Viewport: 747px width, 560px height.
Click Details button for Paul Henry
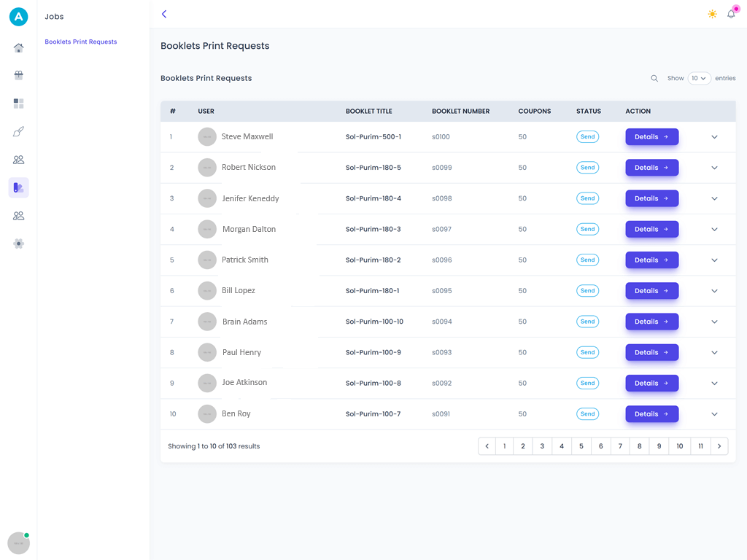point(651,352)
